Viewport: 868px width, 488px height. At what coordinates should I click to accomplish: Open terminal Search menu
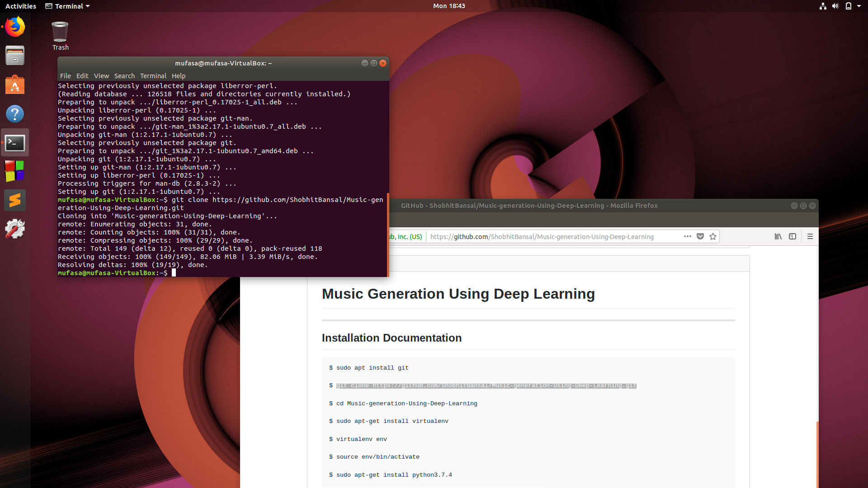[x=124, y=76]
